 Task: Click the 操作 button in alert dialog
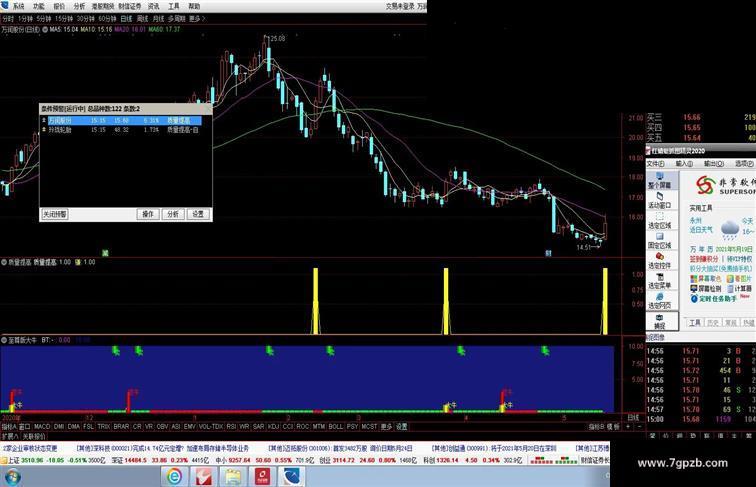point(148,214)
